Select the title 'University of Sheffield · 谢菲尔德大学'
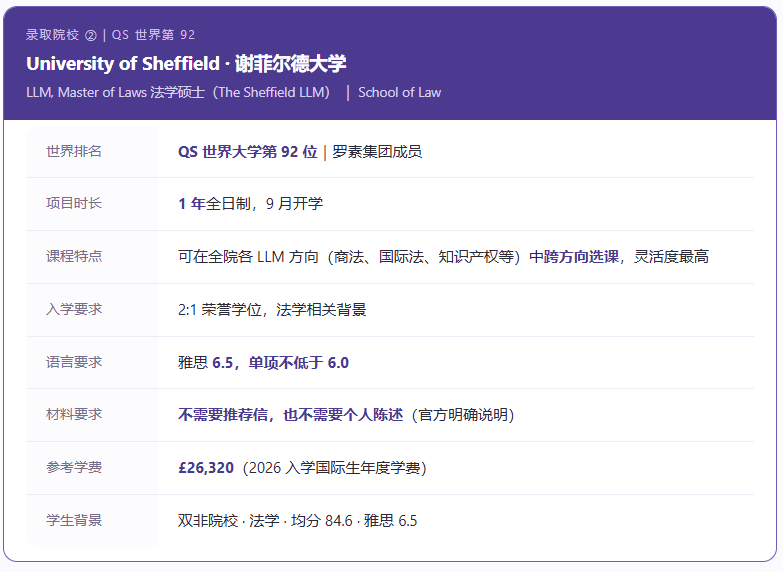 point(186,64)
